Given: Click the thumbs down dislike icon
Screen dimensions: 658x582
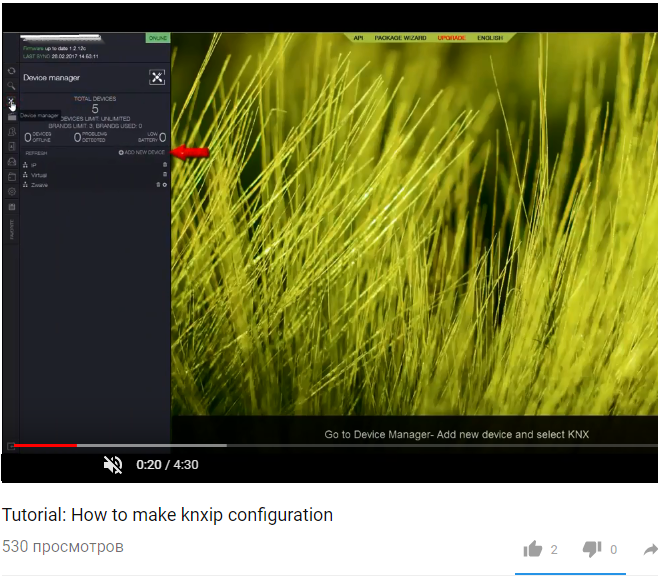Looking at the screenshot, I should (x=591, y=549).
